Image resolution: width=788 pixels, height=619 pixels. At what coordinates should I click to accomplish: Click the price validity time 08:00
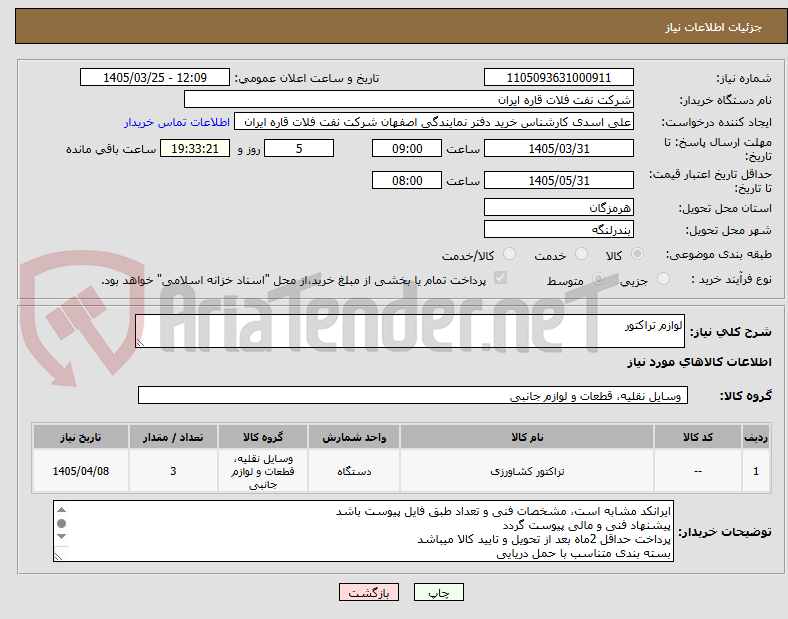tap(407, 180)
